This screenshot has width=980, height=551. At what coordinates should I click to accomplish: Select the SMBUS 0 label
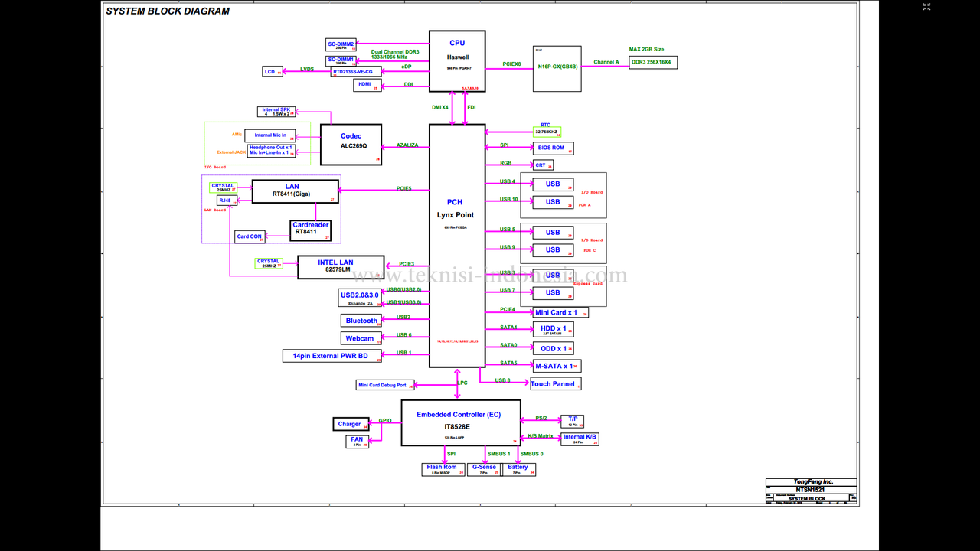[x=532, y=454]
